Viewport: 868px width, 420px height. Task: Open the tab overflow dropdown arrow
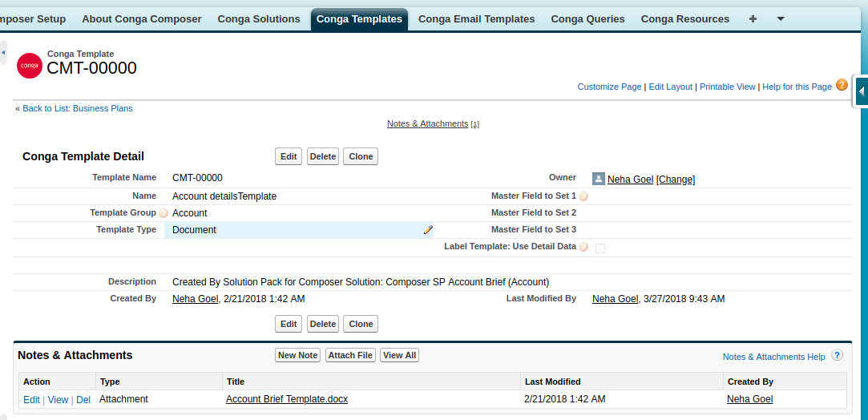pos(780,19)
